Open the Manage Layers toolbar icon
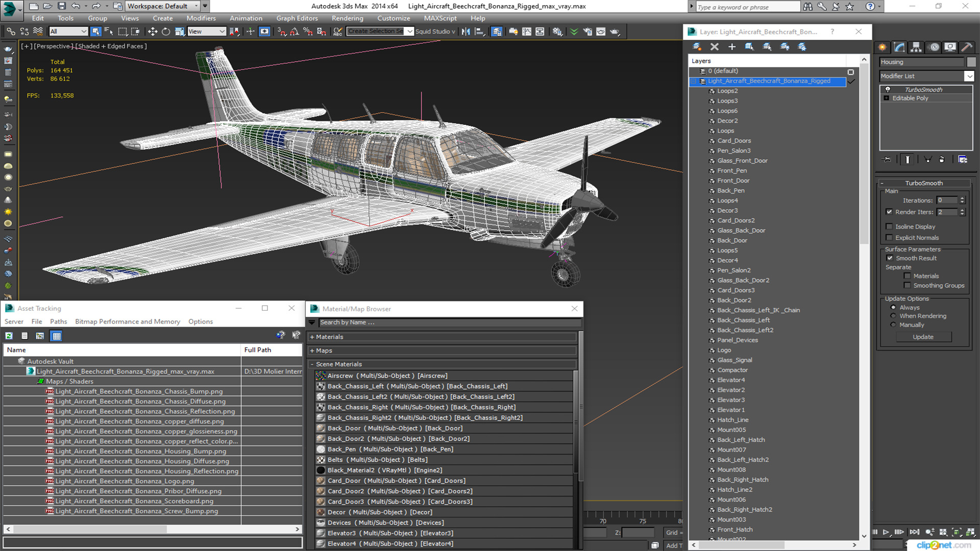This screenshot has height=551, width=980. tap(497, 32)
